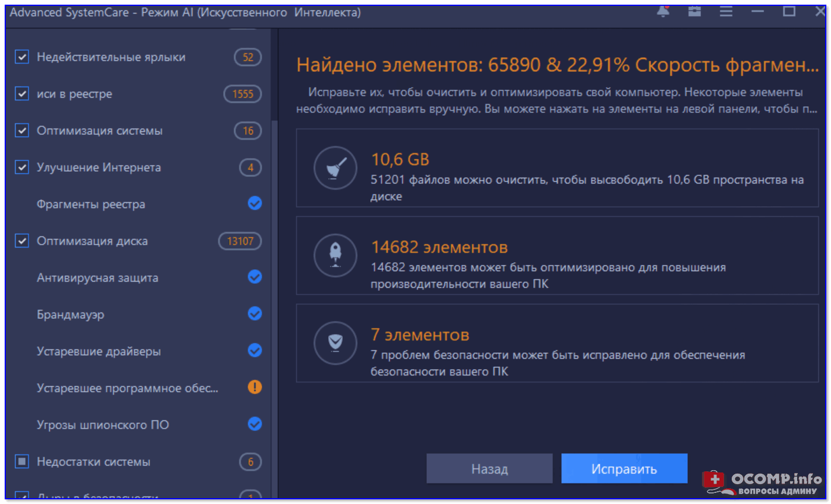The height and width of the screenshot is (504, 831).
Task: Click the shield security icon
Action: pos(335,343)
